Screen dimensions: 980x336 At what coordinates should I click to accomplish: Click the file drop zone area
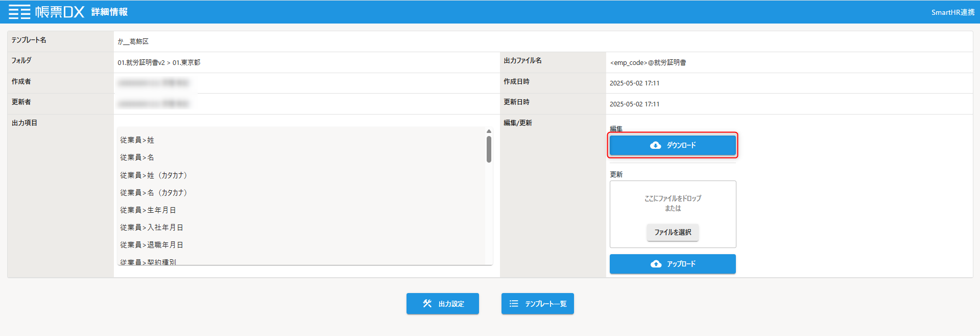[x=673, y=203]
